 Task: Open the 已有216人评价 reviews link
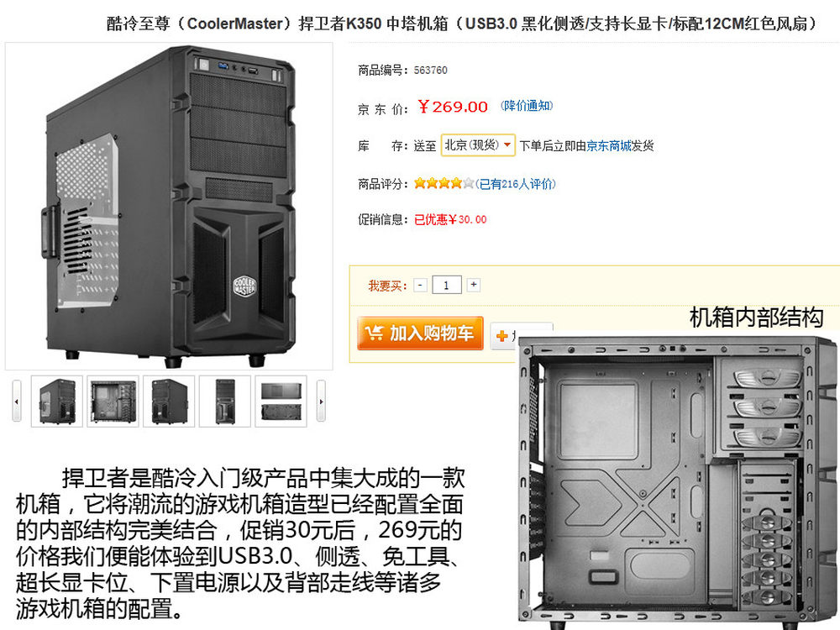516,184
